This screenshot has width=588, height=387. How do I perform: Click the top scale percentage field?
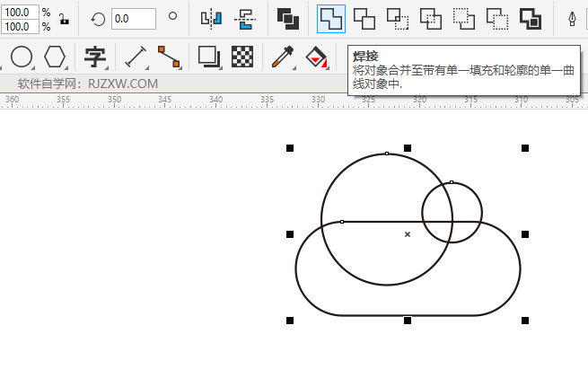tap(18, 13)
